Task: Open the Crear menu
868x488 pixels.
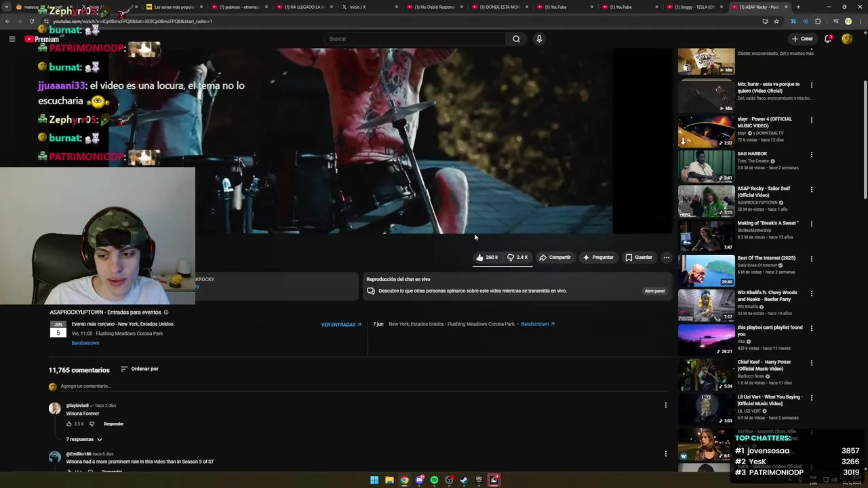Action: 802,39
